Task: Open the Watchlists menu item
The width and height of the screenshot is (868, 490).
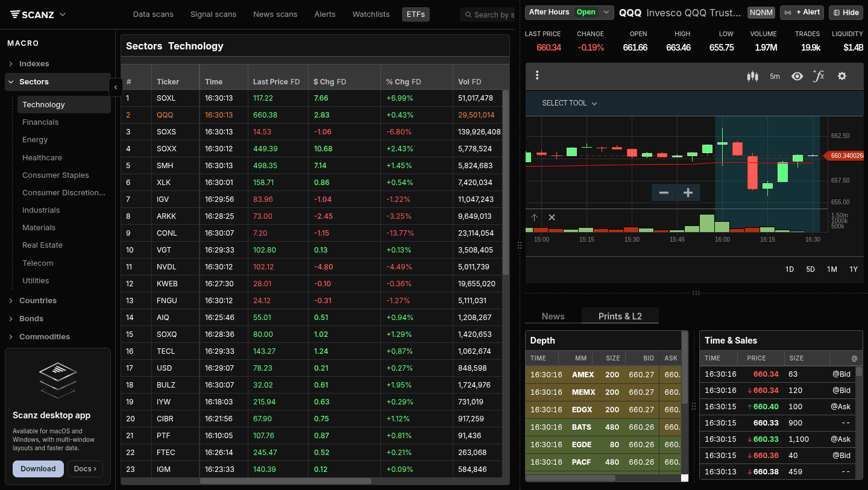Action: point(371,14)
